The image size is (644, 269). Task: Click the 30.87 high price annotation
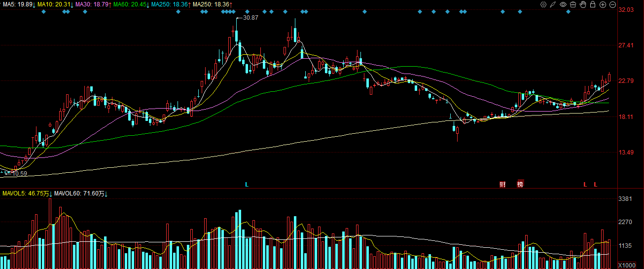(251, 18)
